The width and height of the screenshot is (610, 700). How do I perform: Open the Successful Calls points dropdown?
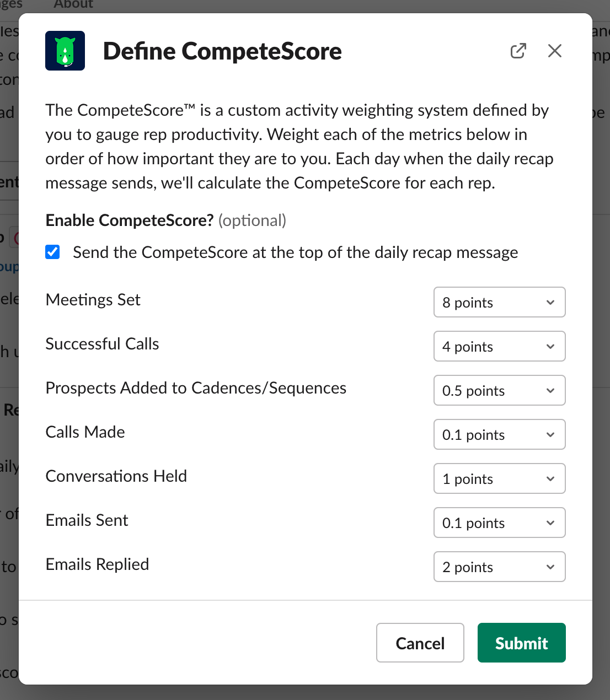click(x=500, y=346)
